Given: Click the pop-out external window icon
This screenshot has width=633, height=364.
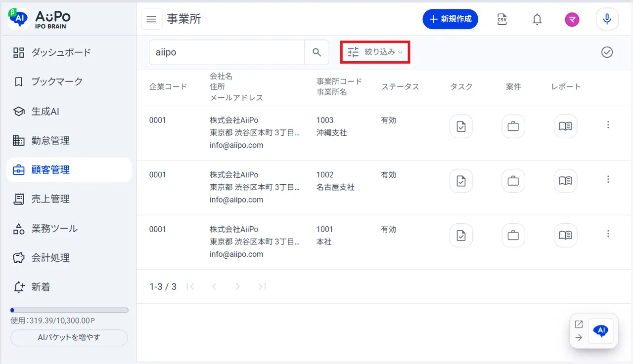Looking at the screenshot, I should point(579,324).
